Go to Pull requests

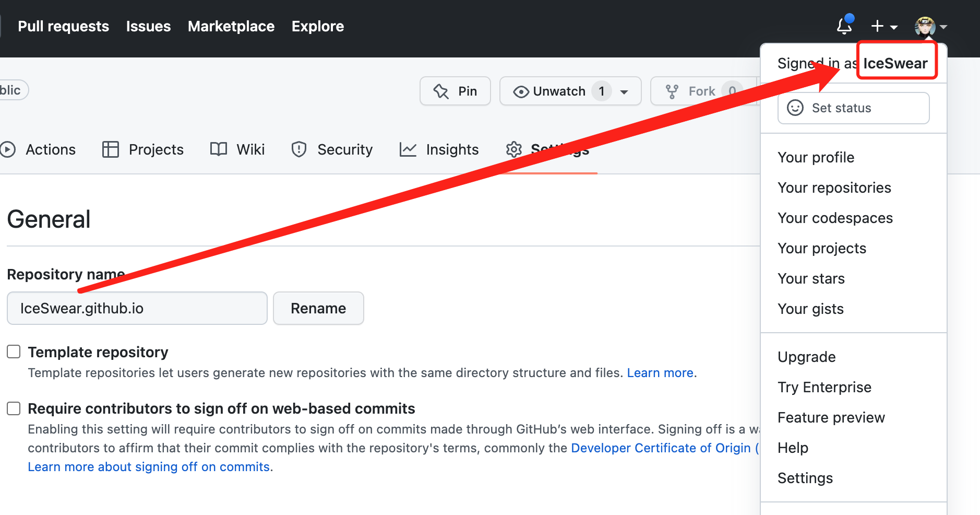(64, 26)
